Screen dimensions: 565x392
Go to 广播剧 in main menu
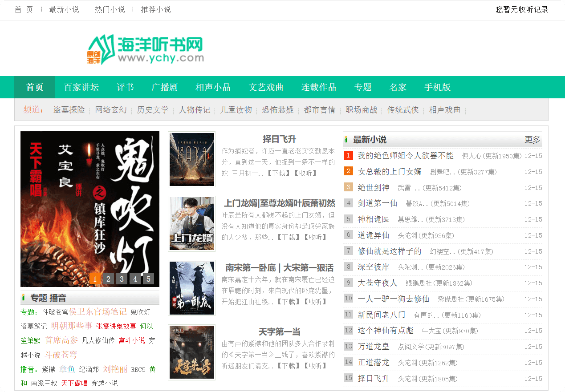pos(165,87)
